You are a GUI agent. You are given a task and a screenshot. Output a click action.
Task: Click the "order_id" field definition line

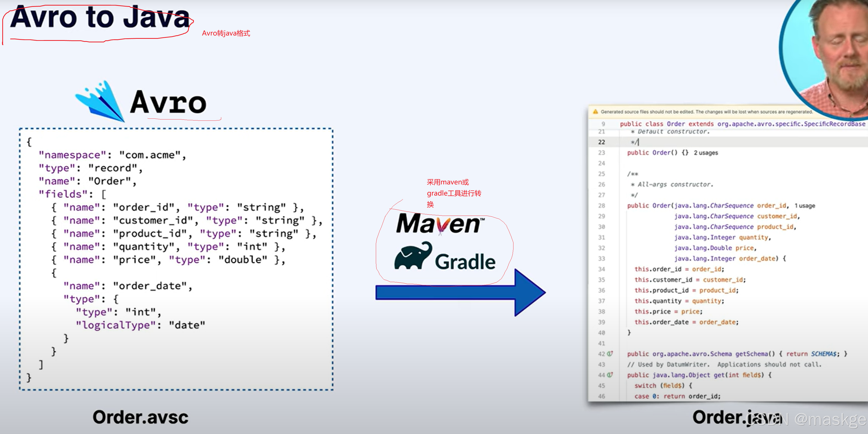(x=178, y=207)
